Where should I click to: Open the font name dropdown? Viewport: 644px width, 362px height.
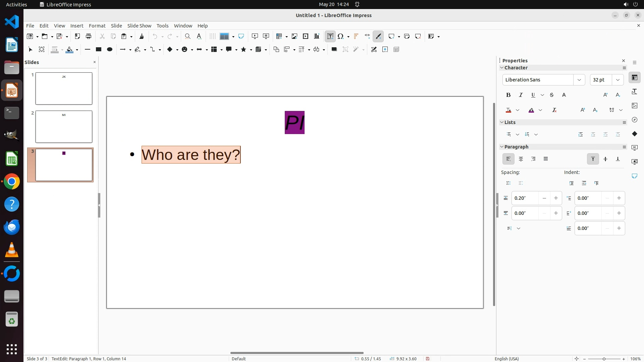[579, 80]
